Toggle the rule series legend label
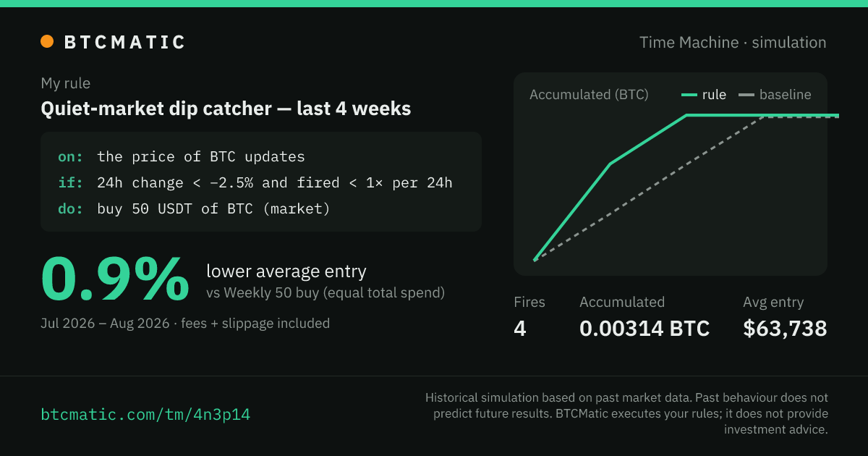This screenshot has width=868, height=456. (x=714, y=95)
